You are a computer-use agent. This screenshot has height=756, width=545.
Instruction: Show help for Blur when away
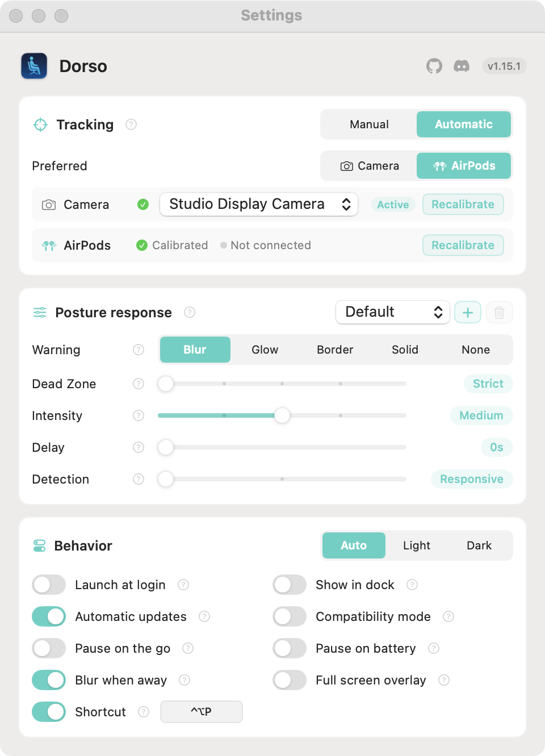(x=185, y=680)
